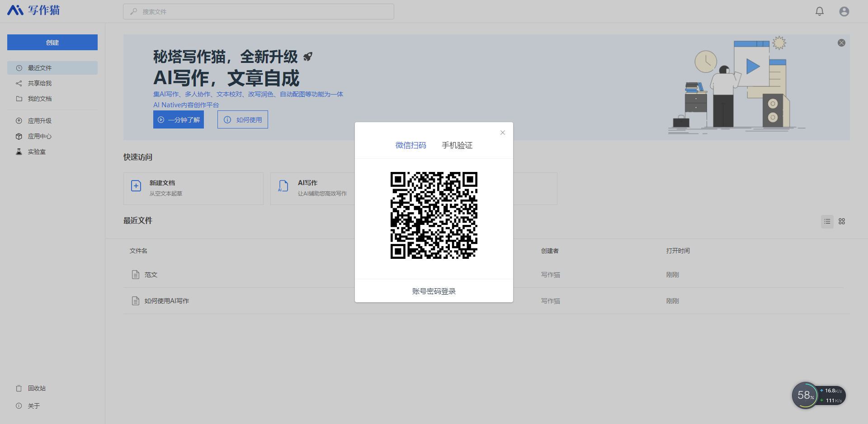Click the 如何使用 banner button
This screenshot has width=868, height=424.
(x=243, y=119)
